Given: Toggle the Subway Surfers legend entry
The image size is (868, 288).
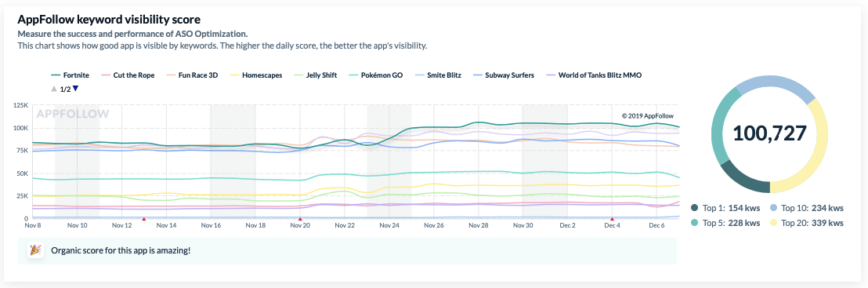Looking at the screenshot, I should pyautogui.click(x=503, y=75).
